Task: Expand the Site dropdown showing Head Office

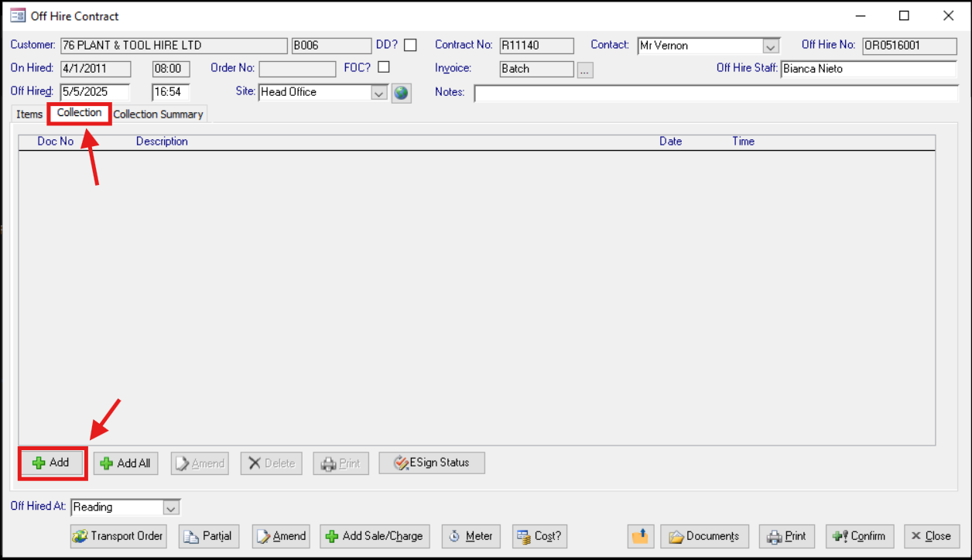Action: pos(378,92)
